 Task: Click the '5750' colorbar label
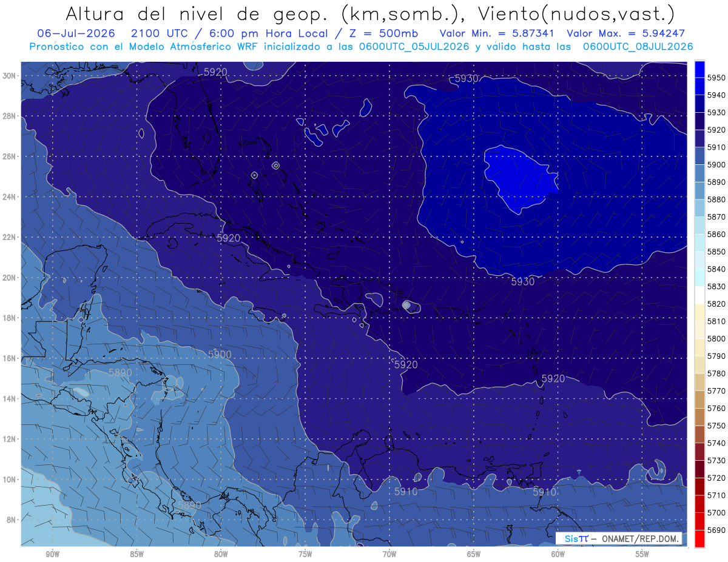(716, 426)
